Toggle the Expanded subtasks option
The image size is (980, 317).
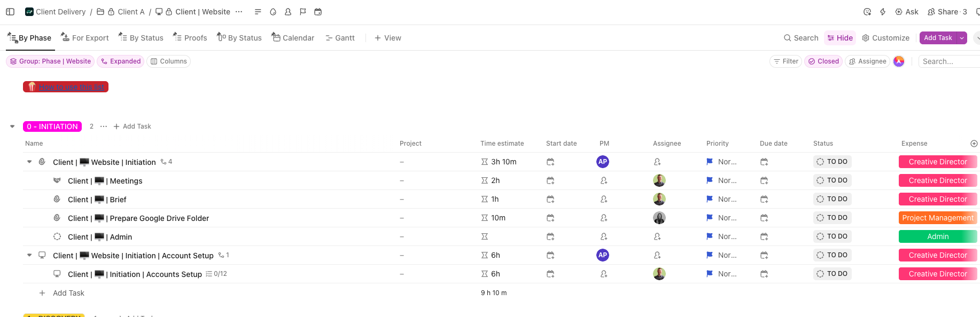click(x=120, y=61)
